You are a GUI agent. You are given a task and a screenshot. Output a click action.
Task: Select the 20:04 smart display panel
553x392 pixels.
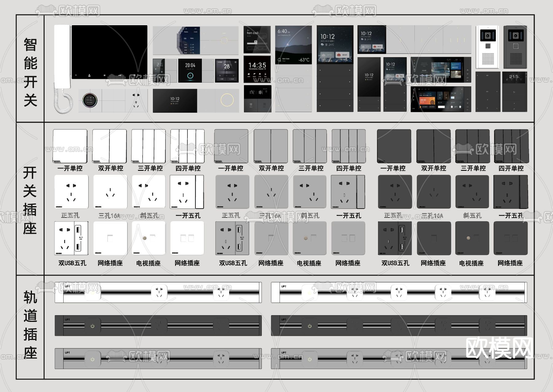[190, 71]
